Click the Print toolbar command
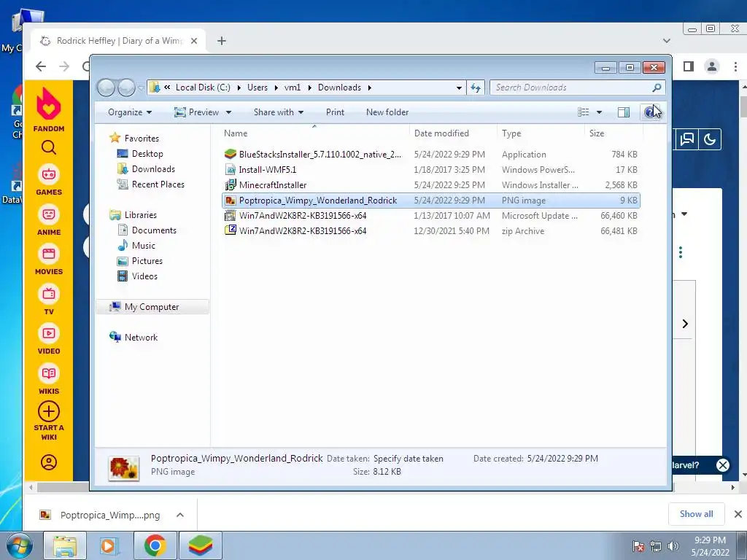 pyautogui.click(x=335, y=112)
